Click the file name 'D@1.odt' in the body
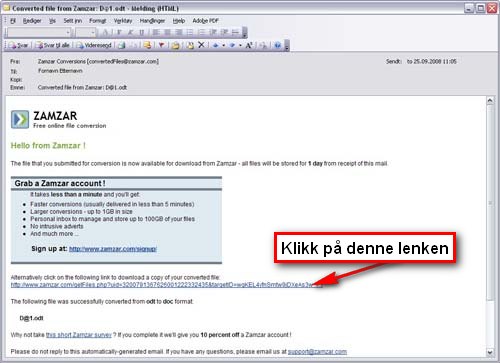The width and height of the screenshot is (500, 363). coord(31,318)
